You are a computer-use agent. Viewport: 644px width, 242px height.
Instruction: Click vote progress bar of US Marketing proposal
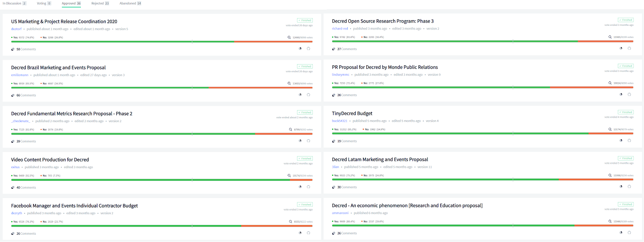pos(162,42)
